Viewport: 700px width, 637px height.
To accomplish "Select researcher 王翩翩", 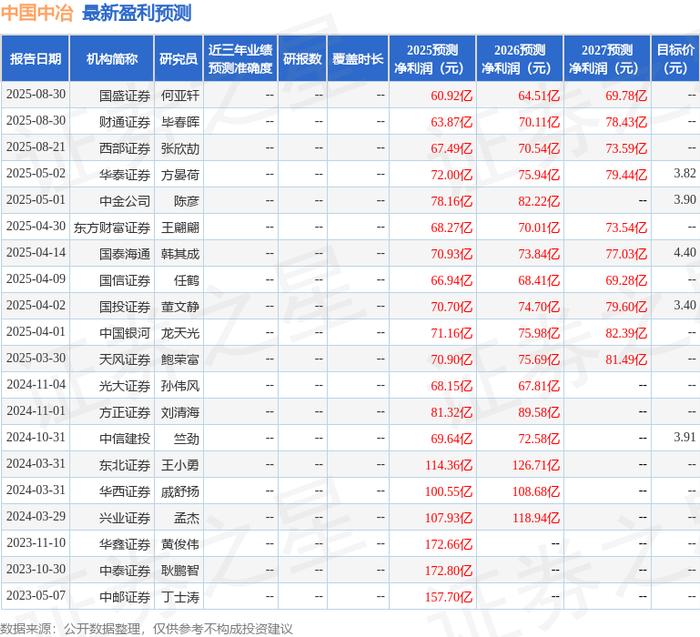I will click(x=180, y=227).
